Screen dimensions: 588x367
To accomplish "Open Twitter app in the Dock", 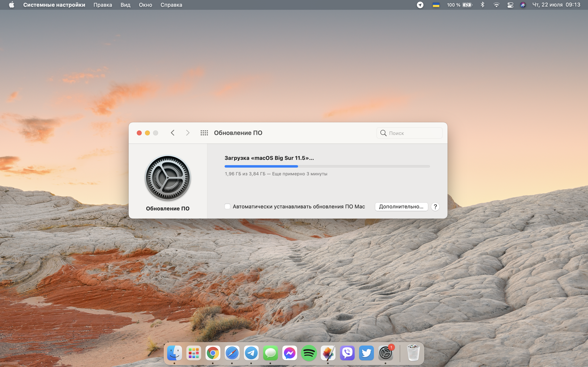I will pos(366,353).
